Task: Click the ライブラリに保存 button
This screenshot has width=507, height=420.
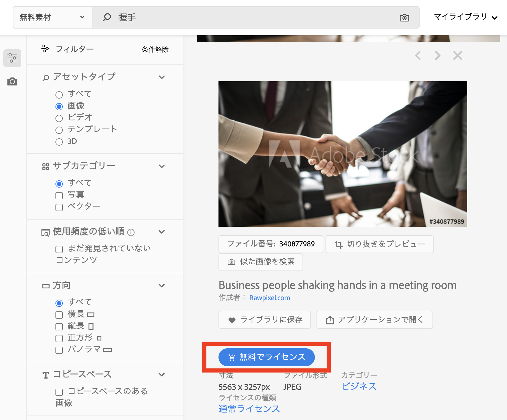Action: (265, 320)
